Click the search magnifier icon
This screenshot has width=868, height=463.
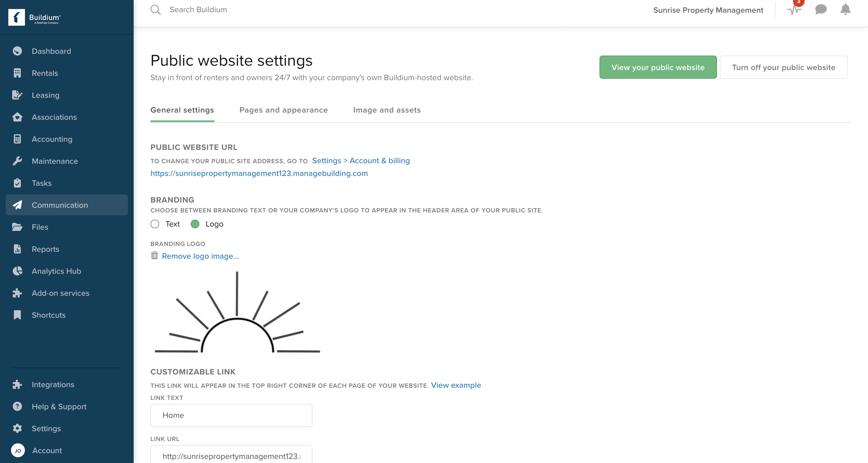155,10
